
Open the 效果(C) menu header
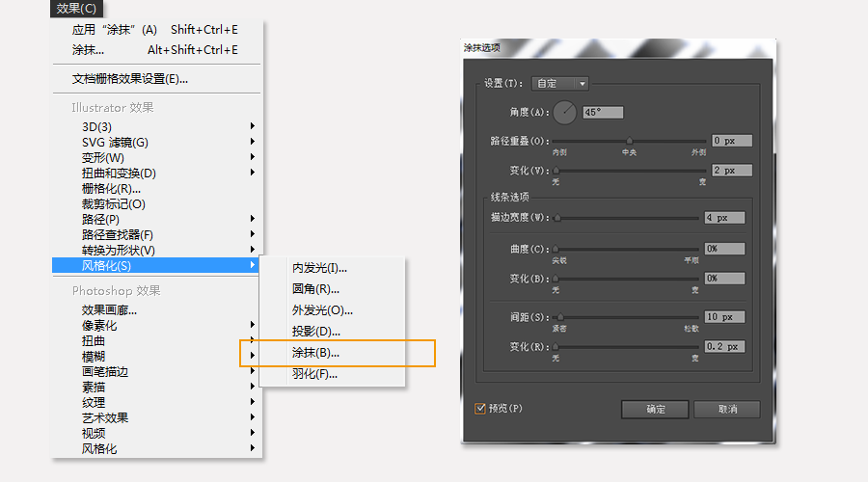pyautogui.click(x=76, y=9)
